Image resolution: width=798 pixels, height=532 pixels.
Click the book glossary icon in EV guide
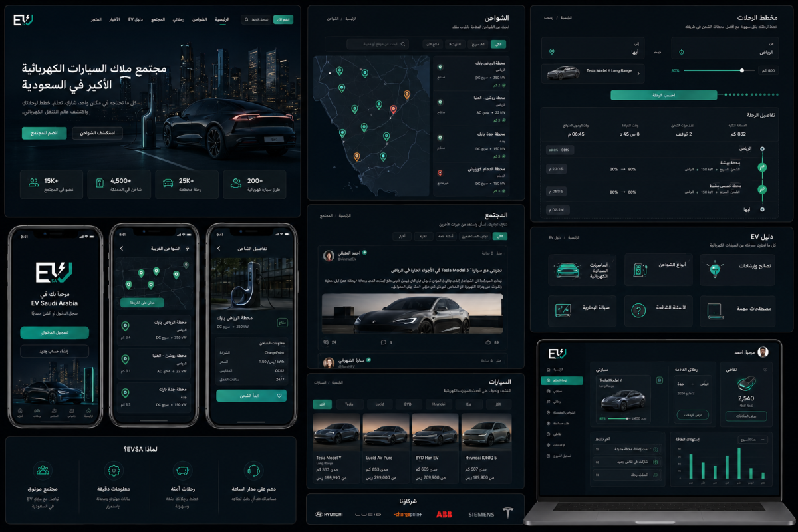click(715, 311)
